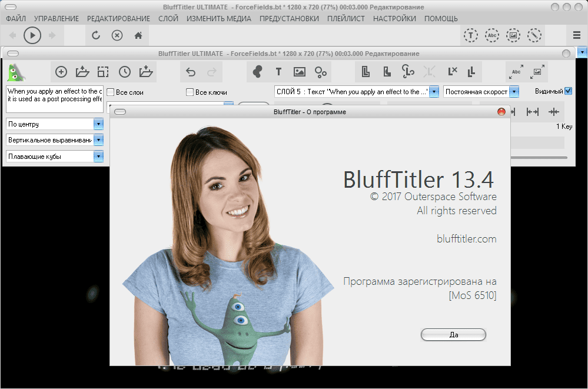This screenshot has width=588, height=389.
Task: Click the bold T add text layer icon
Action: tap(278, 72)
